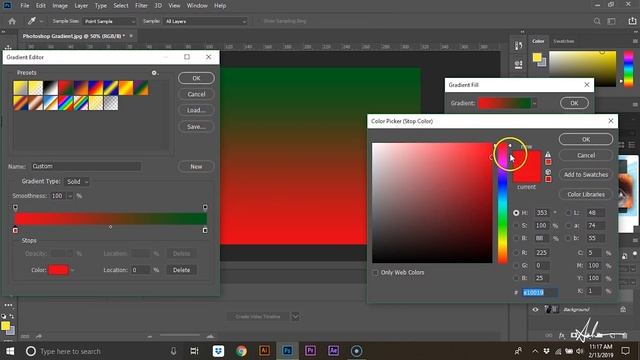Open the Layer menu
Screen dimensions: 640x360
81,6
